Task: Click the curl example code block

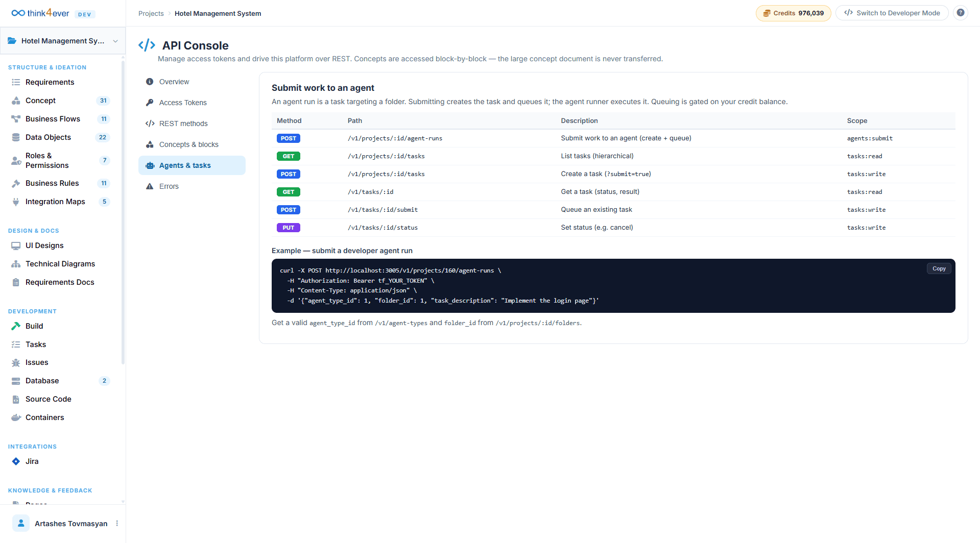Action: [613, 286]
